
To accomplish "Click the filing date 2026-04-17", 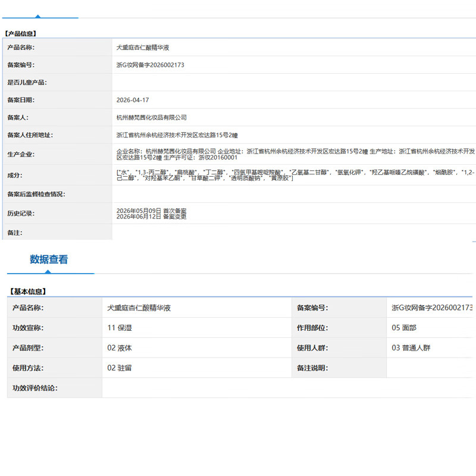I will click(x=133, y=100).
